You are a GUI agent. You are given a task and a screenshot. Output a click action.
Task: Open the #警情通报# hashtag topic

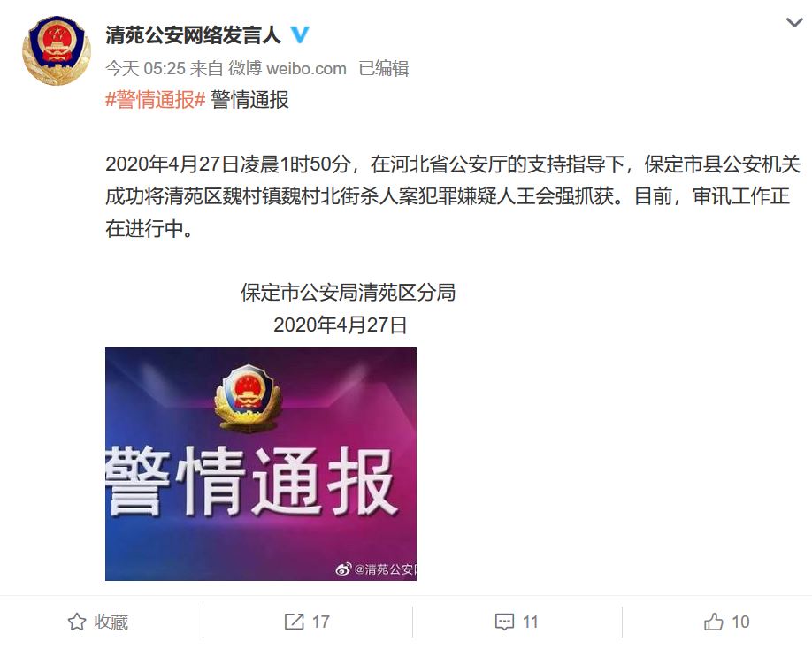pos(156,99)
